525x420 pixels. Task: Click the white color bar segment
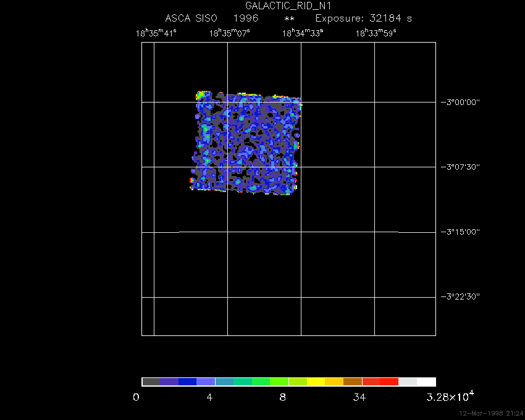click(x=426, y=382)
